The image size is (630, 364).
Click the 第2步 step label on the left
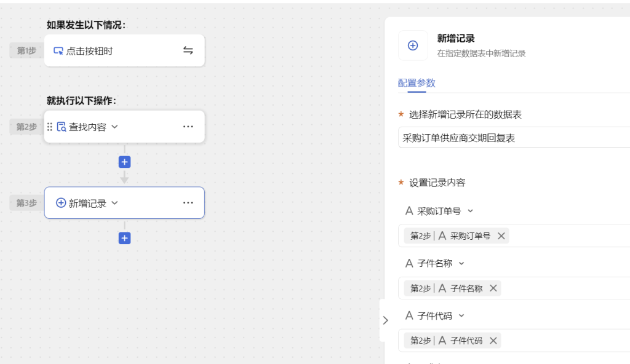(26, 127)
